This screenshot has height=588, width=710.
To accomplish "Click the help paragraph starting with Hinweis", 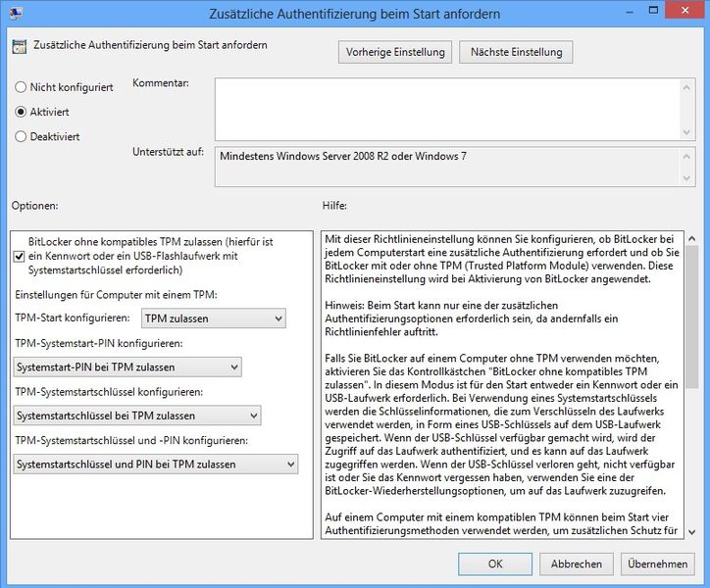I will (471, 318).
